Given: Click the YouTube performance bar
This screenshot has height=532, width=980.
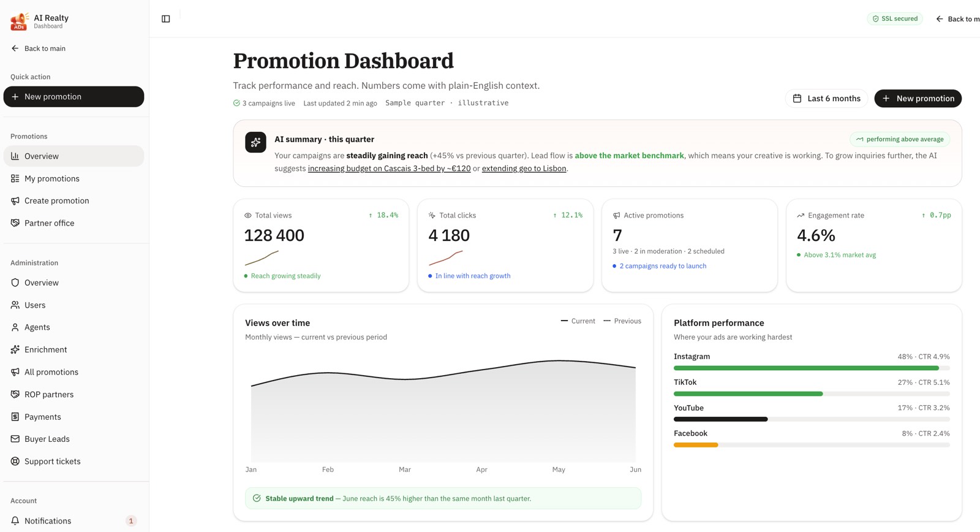Looking at the screenshot, I should [x=812, y=419].
